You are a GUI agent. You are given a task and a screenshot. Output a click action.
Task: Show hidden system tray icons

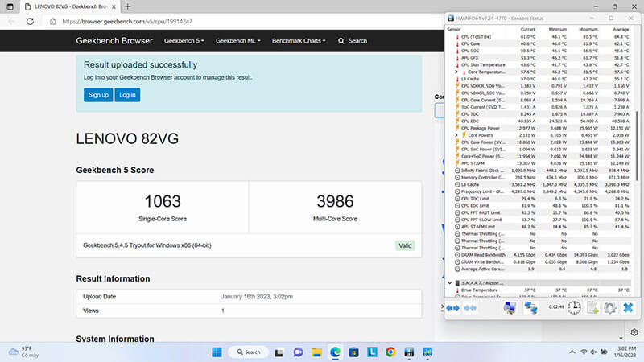click(572, 352)
